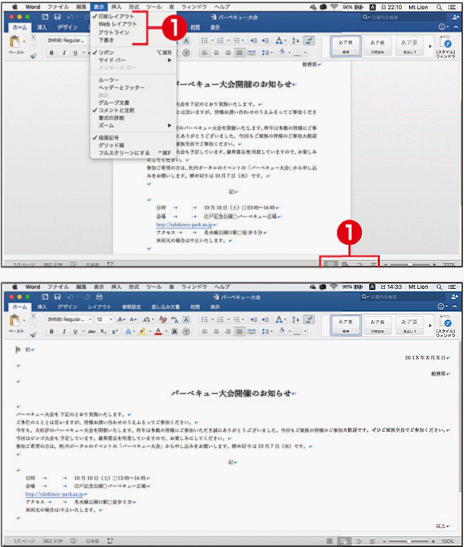
Task: Align text right in lower window
Action: tap(228, 331)
